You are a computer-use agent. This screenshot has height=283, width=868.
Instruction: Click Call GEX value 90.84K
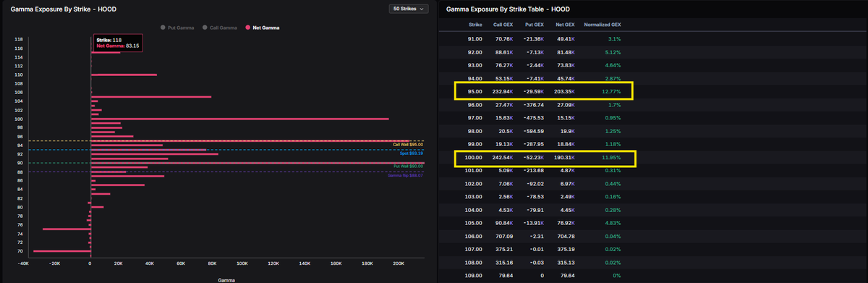[x=503, y=223]
